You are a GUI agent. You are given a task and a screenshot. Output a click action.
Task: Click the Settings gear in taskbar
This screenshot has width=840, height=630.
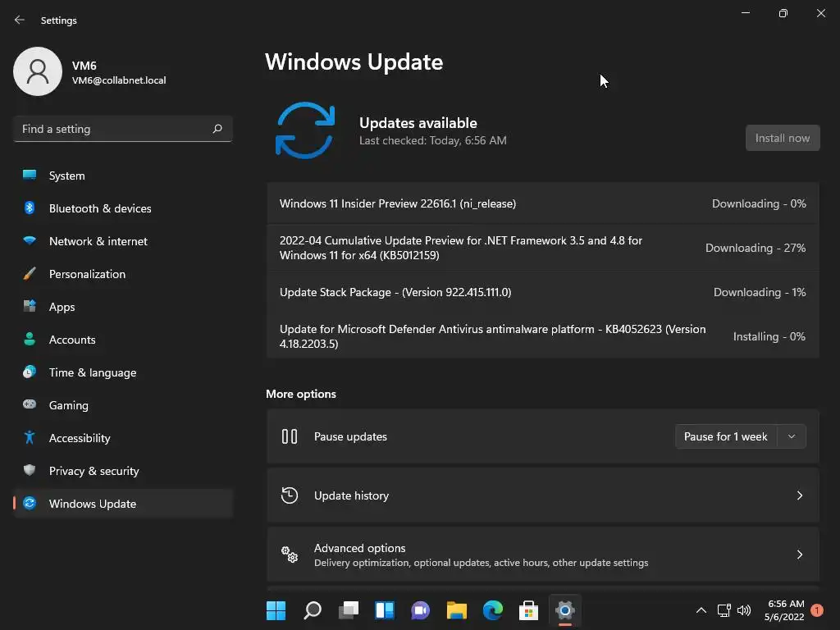point(564,610)
